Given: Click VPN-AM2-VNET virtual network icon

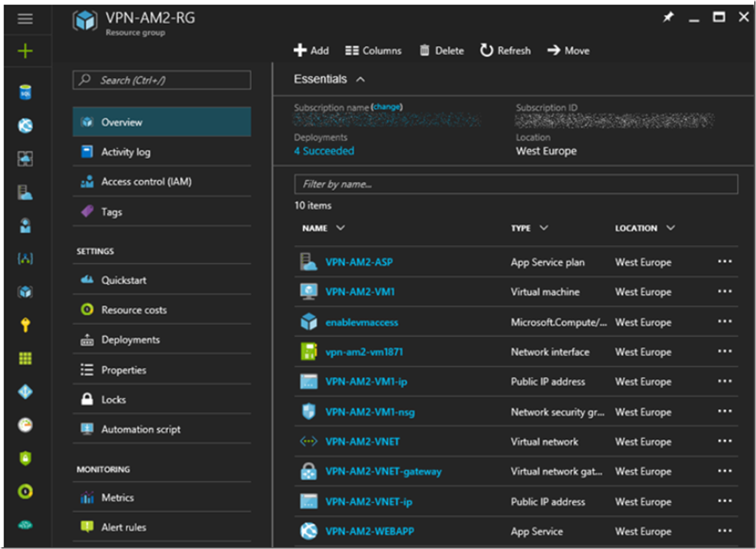Looking at the screenshot, I should (309, 441).
